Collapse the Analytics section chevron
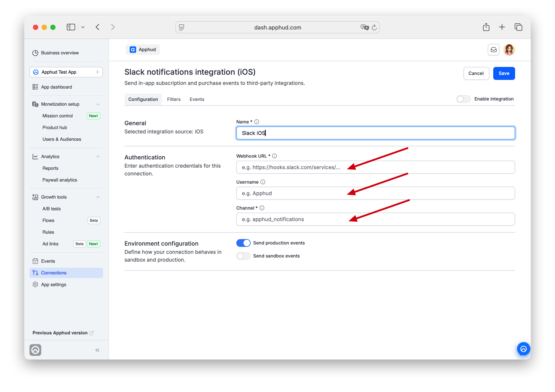Screen dimensions: 555x392 click(x=98, y=157)
